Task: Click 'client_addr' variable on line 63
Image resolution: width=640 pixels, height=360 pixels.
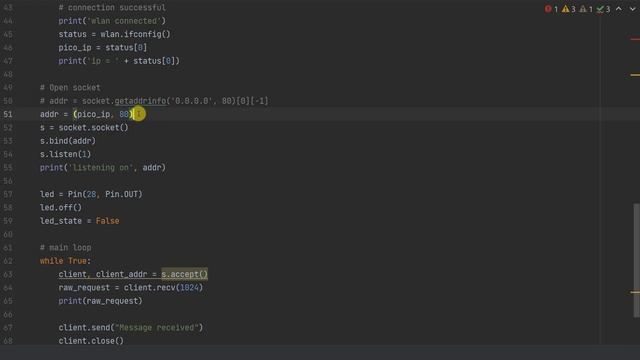Action: (x=122, y=274)
